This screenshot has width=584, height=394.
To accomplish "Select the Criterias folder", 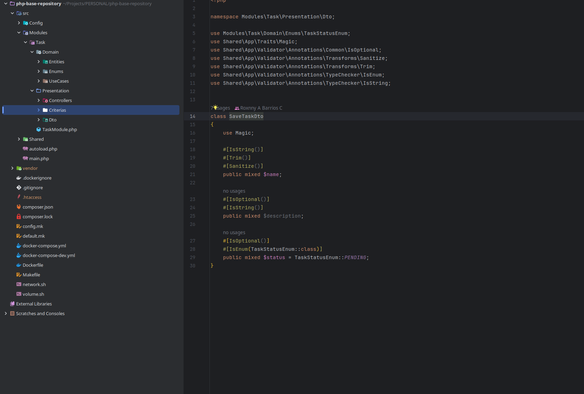I will (x=91, y=110).
